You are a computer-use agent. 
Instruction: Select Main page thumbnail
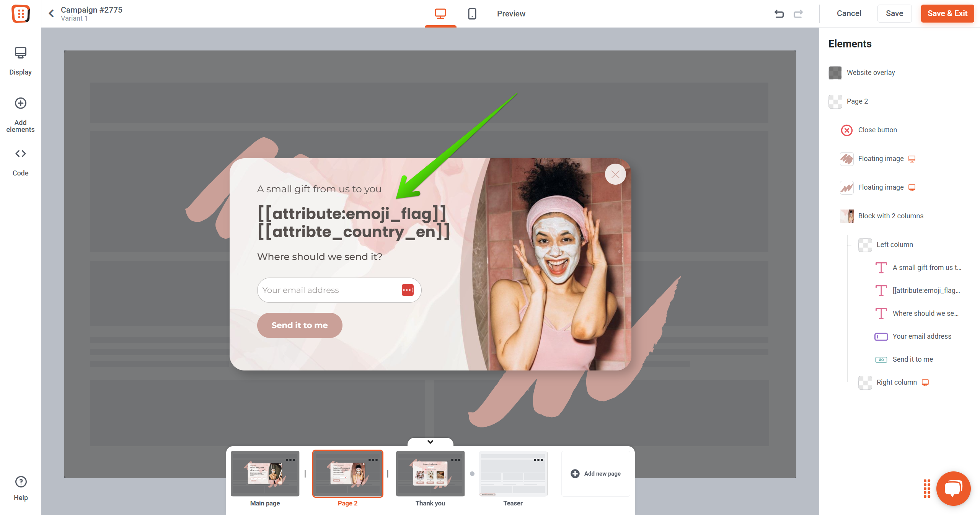pos(265,474)
